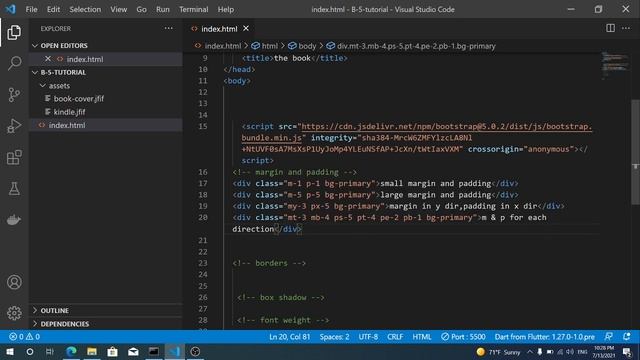The height and width of the screenshot is (360, 640).
Task: Change language mode via HTML status
Action: coord(422,337)
